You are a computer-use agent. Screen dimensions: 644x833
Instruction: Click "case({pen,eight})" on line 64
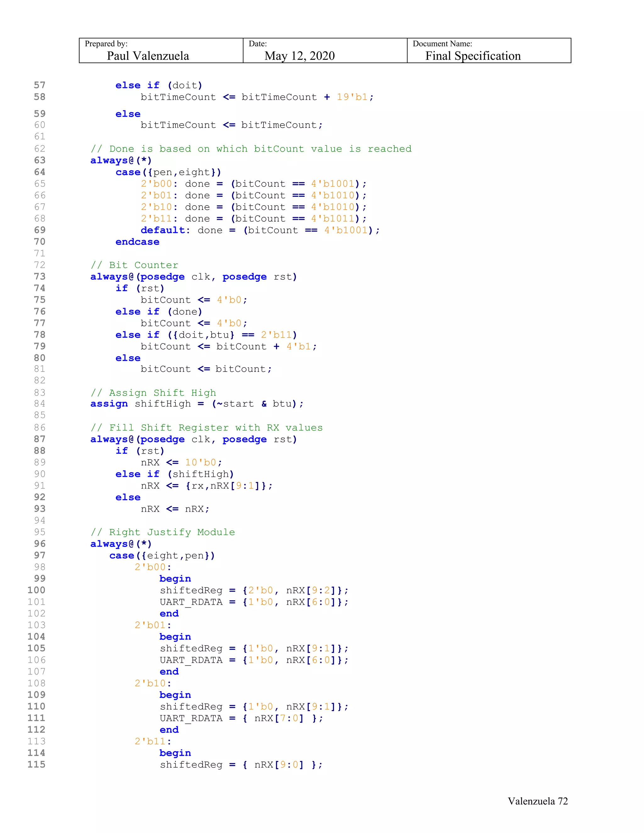pyautogui.click(x=168, y=172)
